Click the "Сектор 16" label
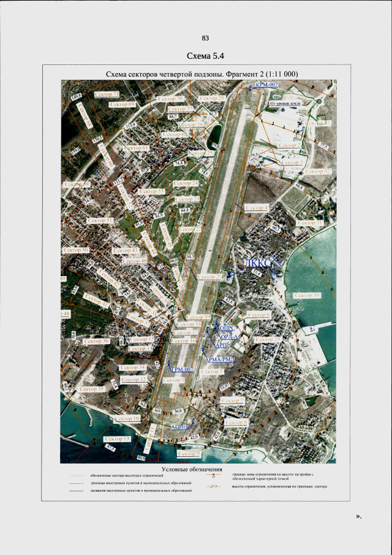Image resolution: width=392 pixels, height=555 pixels. tap(183, 340)
